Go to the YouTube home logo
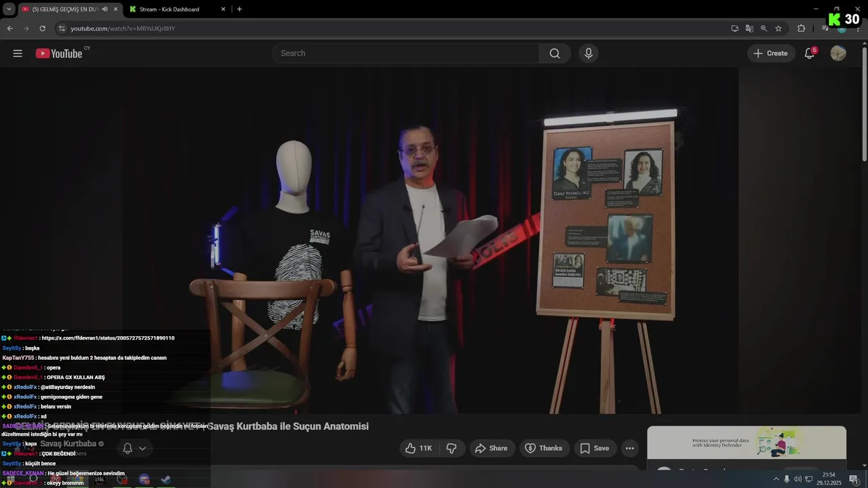This screenshot has height=488, width=868. coord(59,54)
